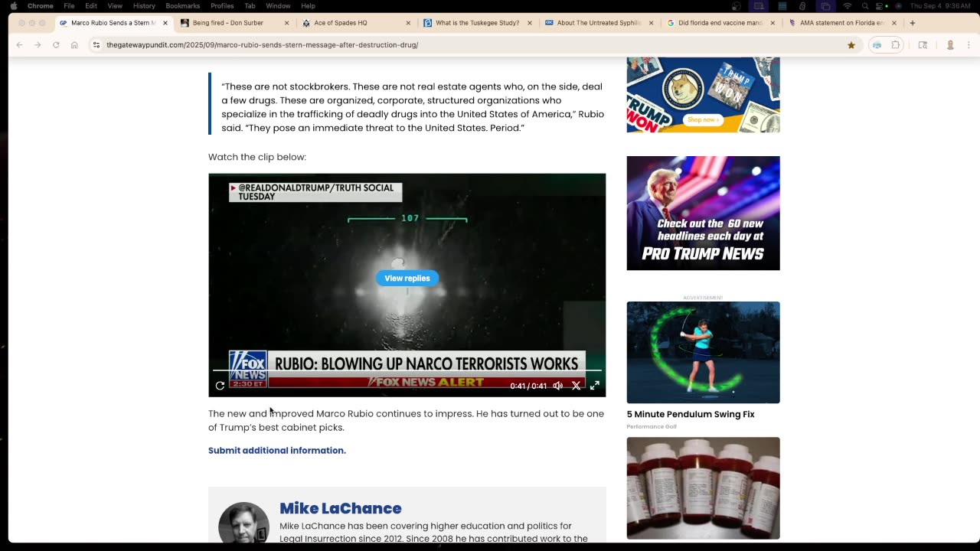Click the colored extension icon beside puzzle

877,45
